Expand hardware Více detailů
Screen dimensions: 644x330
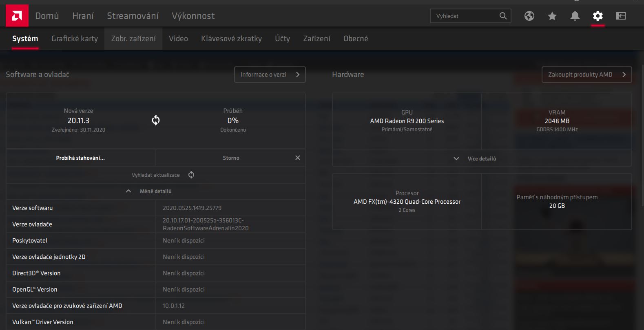coord(482,158)
